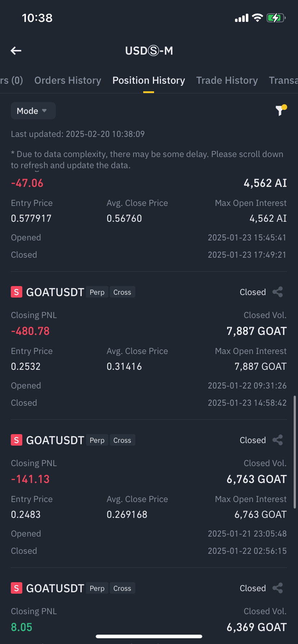
Task: Tap the back arrow icon
Action: click(x=16, y=51)
